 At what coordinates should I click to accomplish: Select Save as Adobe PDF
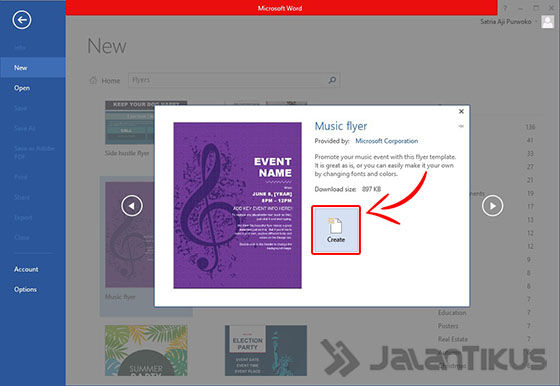[x=33, y=152]
